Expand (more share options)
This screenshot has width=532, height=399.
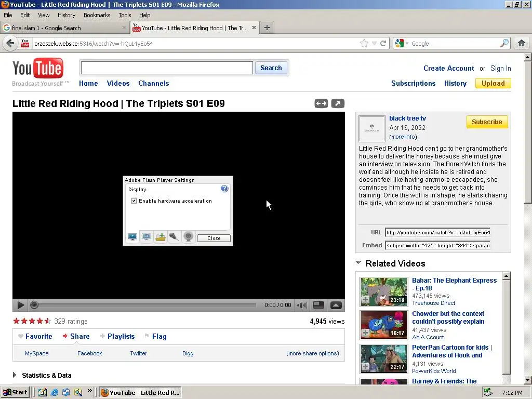(x=312, y=353)
